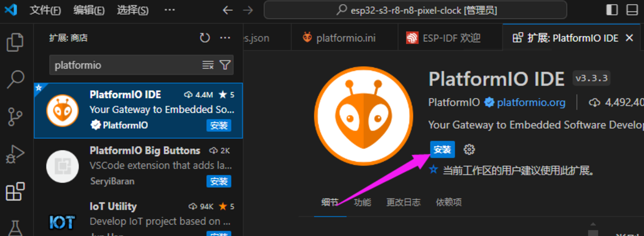Open the extension filter funnel
Image resolution: width=644 pixels, height=236 pixels.
click(x=225, y=65)
